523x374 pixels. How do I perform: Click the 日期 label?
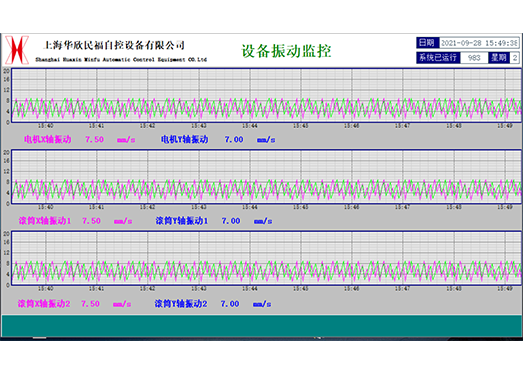coord(428,43)
